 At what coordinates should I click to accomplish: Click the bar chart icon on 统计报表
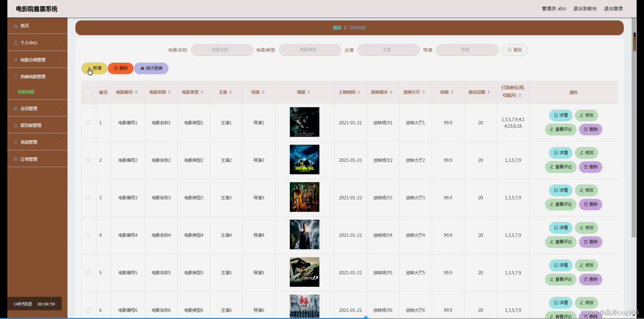coord(142,68)
